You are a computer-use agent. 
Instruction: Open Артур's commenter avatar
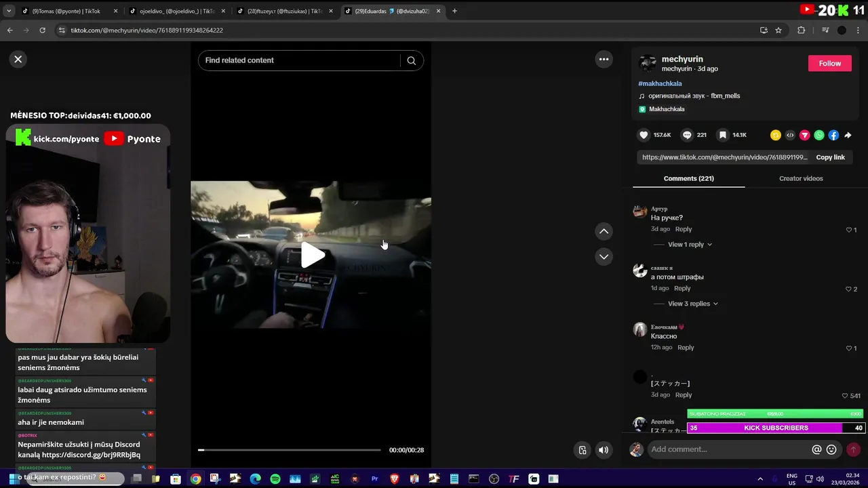[639, 211]
